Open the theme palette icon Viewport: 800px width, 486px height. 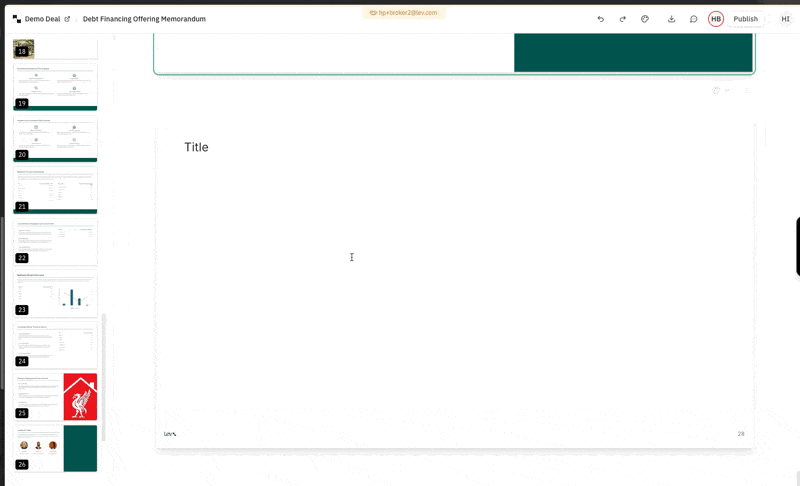click(645, 19)
